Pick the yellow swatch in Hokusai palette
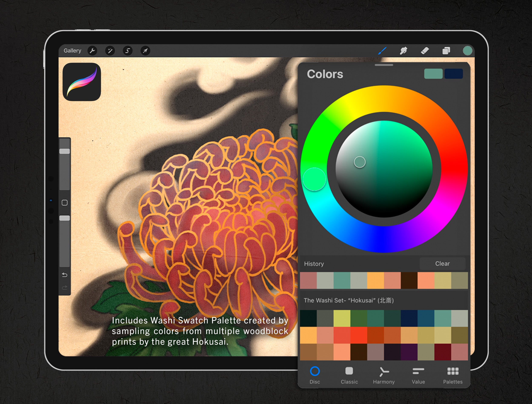532x404 pixels. coord(342,318)
